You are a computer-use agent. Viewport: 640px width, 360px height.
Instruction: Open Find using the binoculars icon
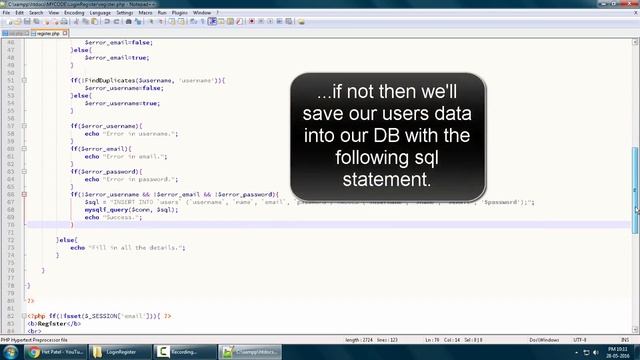tap(128, 21)
